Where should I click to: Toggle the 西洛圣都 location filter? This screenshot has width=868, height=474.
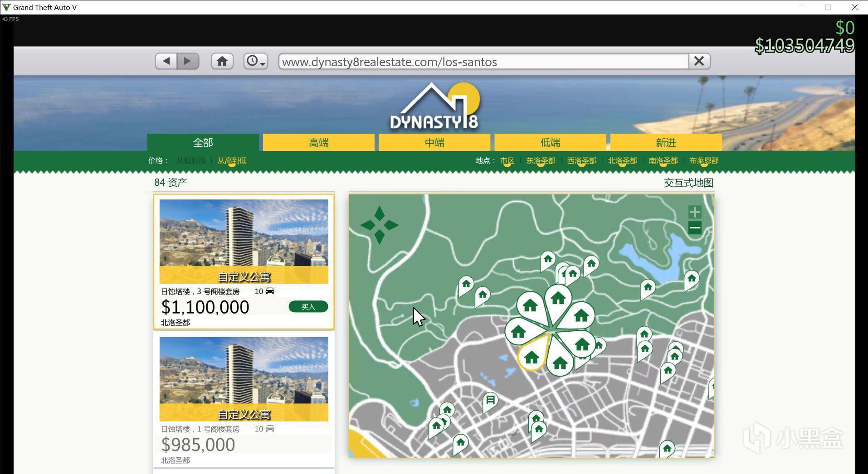(581, 161)
